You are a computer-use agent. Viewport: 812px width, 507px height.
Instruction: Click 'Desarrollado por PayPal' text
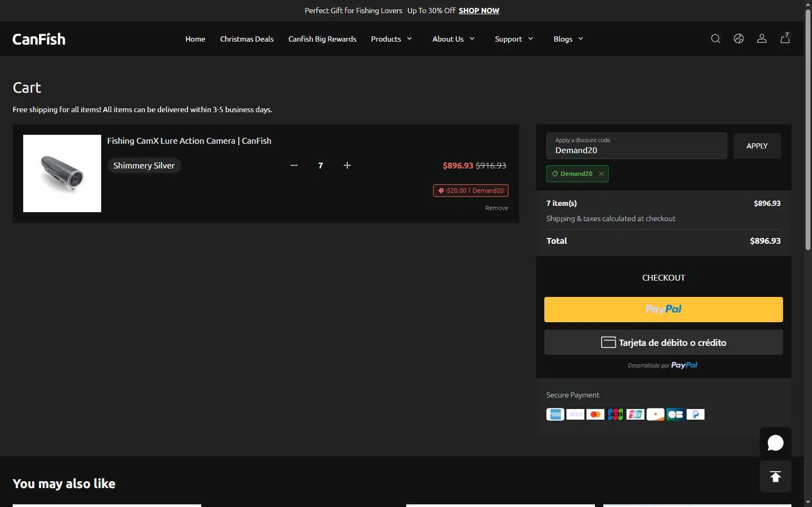point(662,365)
